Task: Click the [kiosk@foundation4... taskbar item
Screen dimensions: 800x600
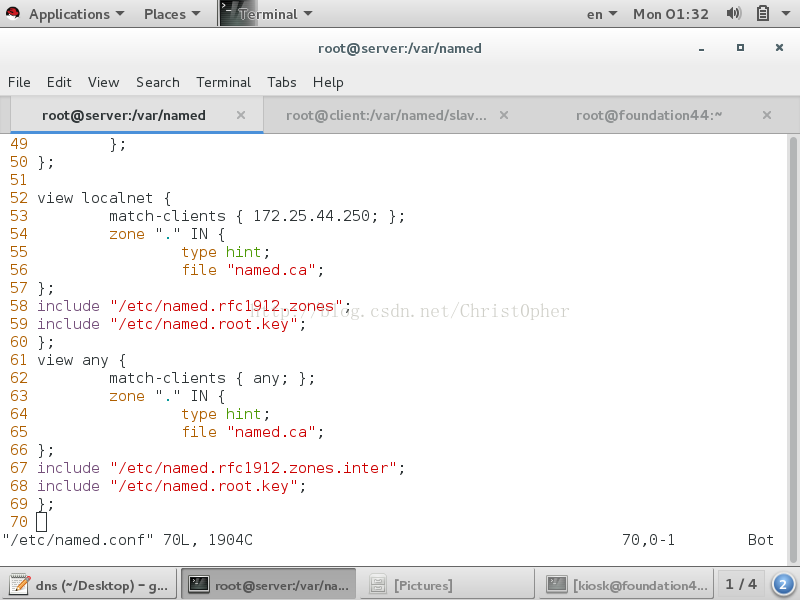Action: (x=627, y=585)
